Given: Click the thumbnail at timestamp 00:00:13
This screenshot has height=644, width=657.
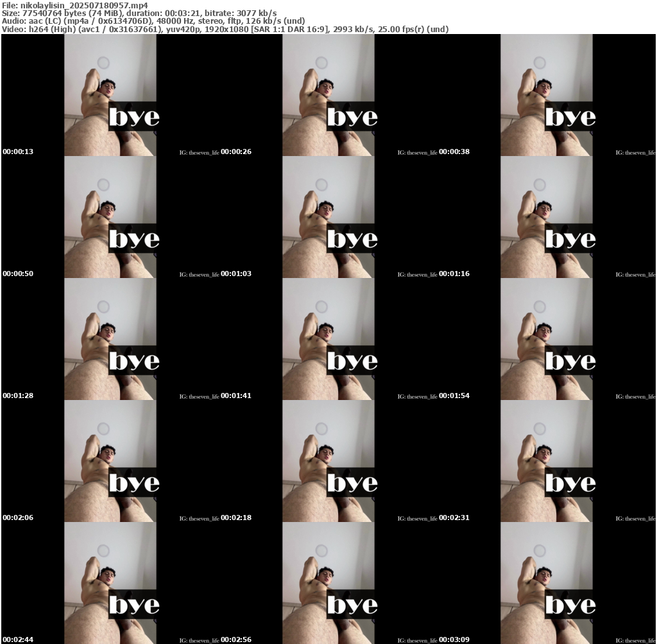Looking at the screenshot, I should point(110,95).
